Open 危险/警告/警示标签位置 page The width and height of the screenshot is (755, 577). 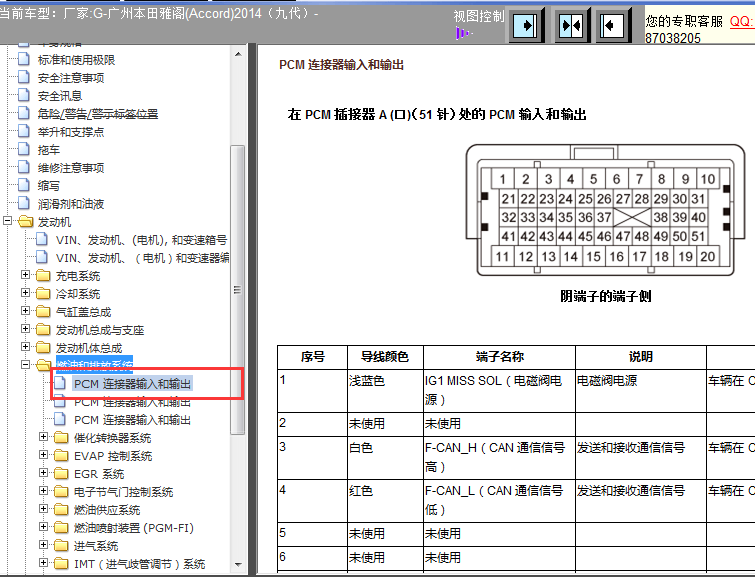98,114
